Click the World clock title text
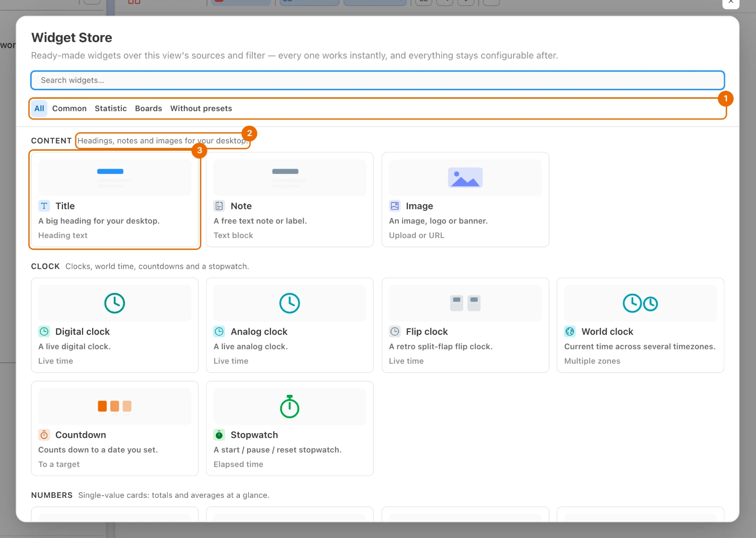This screenshot has height=538, width=756. [x=608, y=332]
